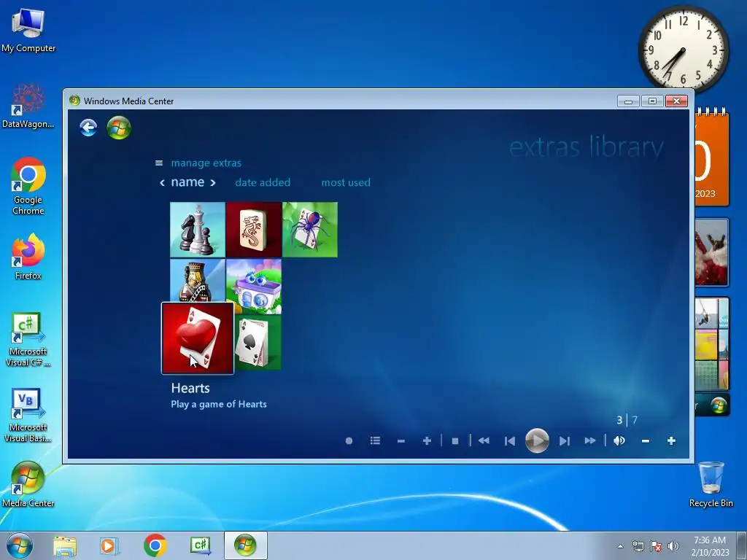This screenshot has height=560, width=747.
Task: Play the highlighted Hearts game tile
Action: (197, 338)
